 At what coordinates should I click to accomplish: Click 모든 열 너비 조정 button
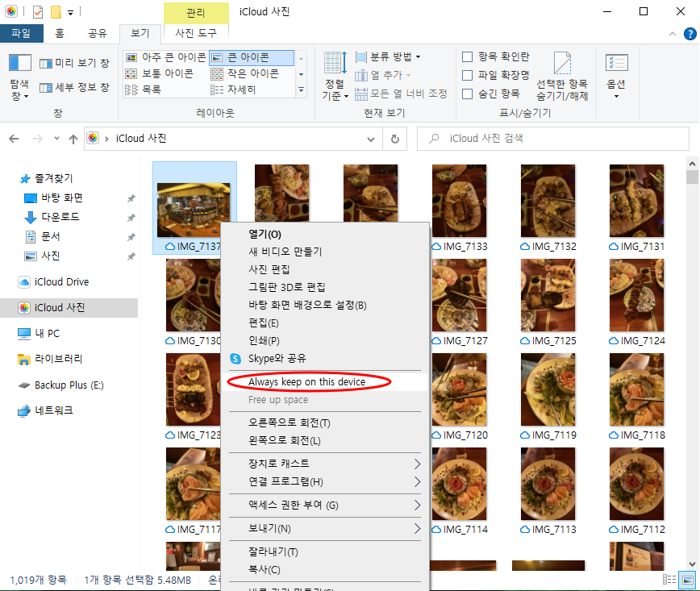(401, 94)
